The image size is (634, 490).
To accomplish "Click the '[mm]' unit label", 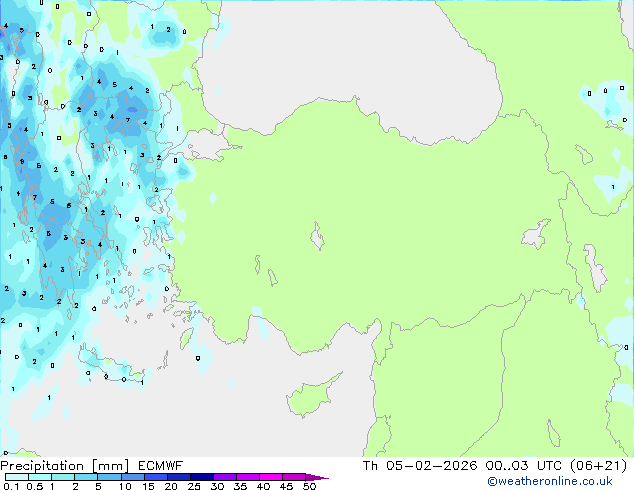I will (110, 466).
